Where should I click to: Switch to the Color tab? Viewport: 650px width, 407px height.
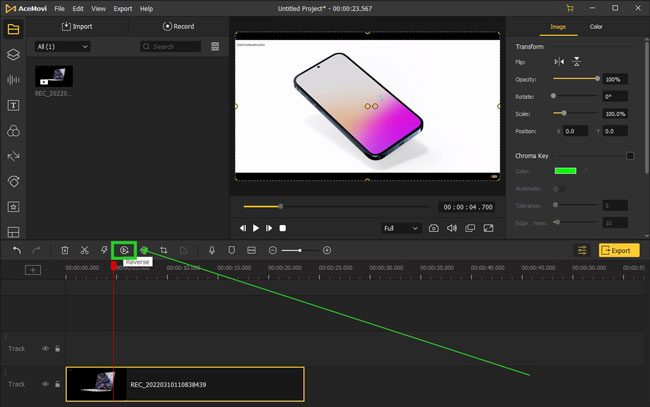596,27
